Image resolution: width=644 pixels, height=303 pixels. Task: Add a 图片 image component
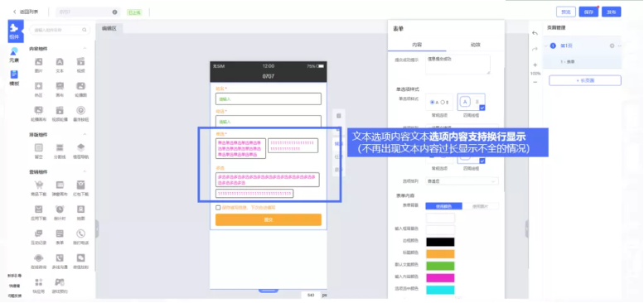[x=38, y=65]
